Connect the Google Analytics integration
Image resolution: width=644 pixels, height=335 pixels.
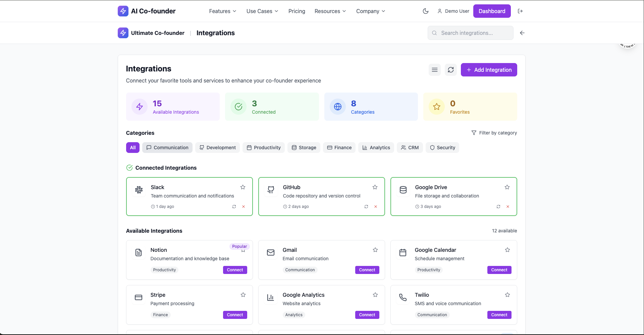point(367,315)
